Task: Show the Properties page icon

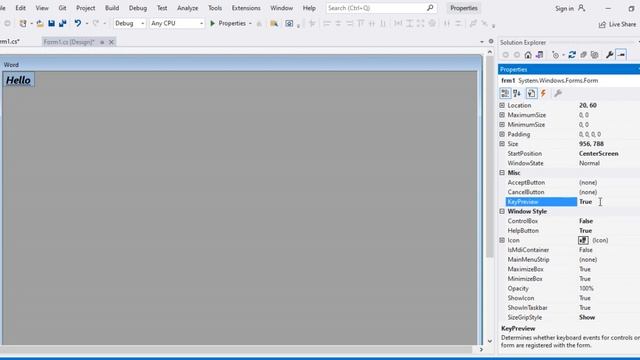Action: (x=531, y=93)
